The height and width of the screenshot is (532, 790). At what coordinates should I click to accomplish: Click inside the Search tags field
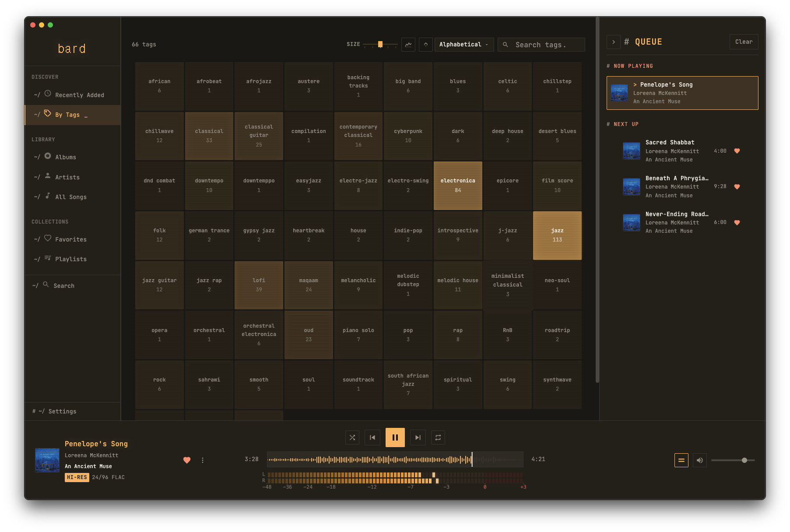(x=541, y=44)
